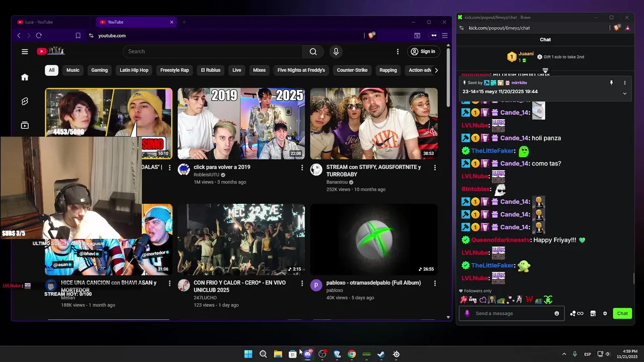644x362 pixels.
Task: Expand the pinned message chevron
Action: (625, 93)
